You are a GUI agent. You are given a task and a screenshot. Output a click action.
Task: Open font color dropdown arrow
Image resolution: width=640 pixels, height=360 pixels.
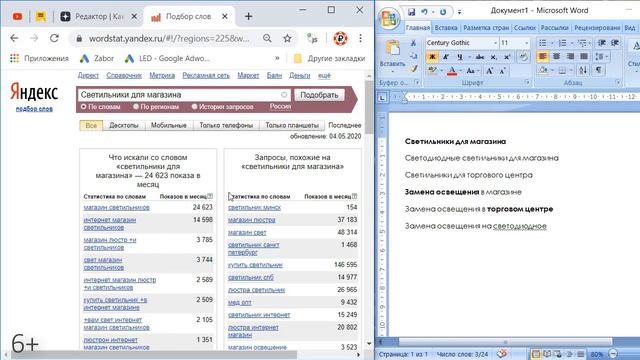(460, 71)
